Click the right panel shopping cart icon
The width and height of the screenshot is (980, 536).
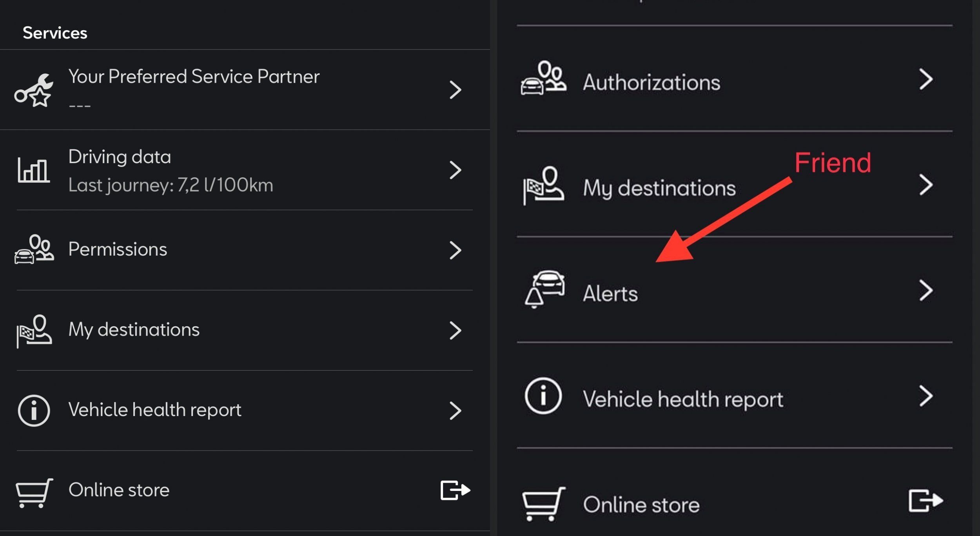tap(543, 503)
